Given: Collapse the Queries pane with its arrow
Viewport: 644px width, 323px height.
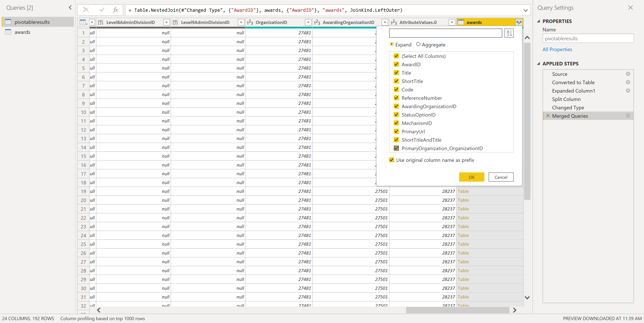Looking at the screenshot, I should click(x=70, y=8).
